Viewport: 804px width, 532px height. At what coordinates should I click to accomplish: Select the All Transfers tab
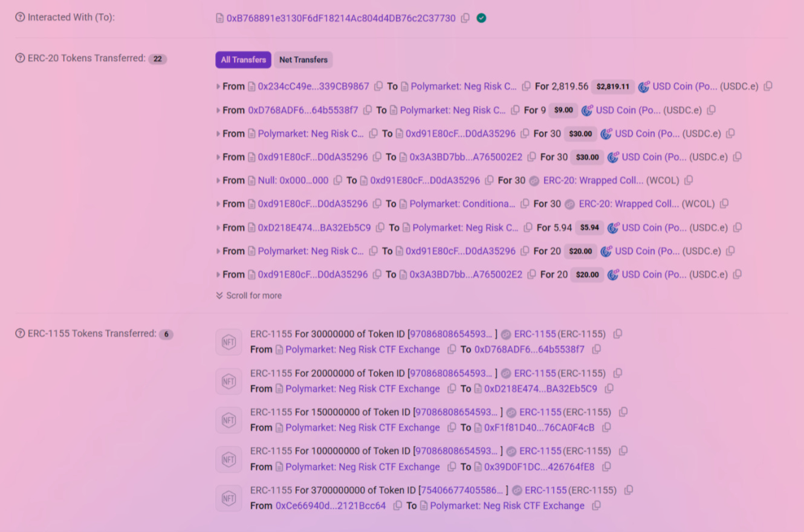click(243, 60)
